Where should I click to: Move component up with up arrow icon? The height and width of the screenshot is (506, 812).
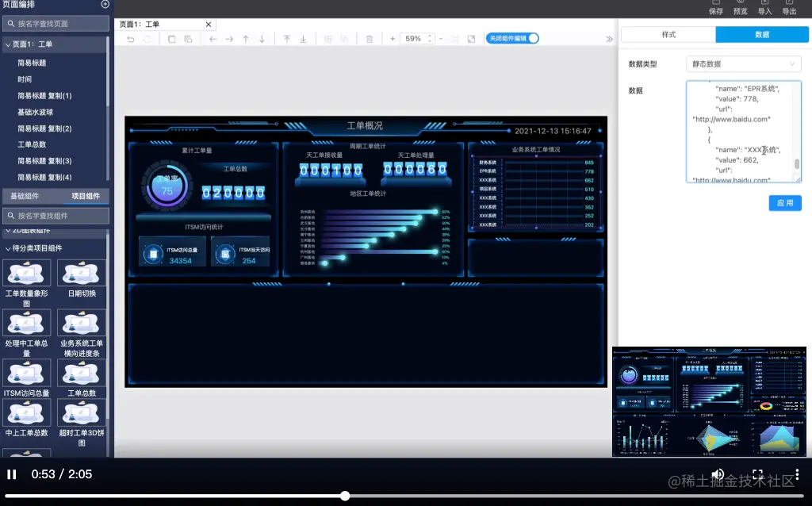pos(246,39)
